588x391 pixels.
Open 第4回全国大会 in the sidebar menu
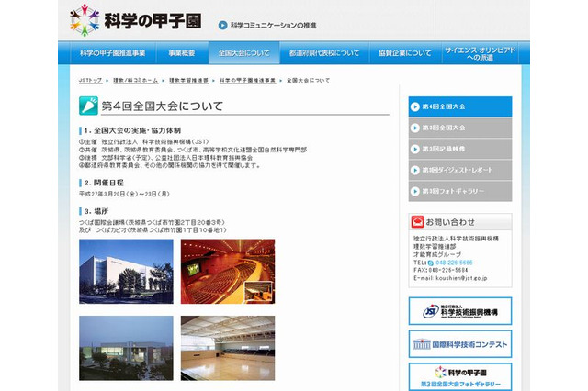pos(460,106)
